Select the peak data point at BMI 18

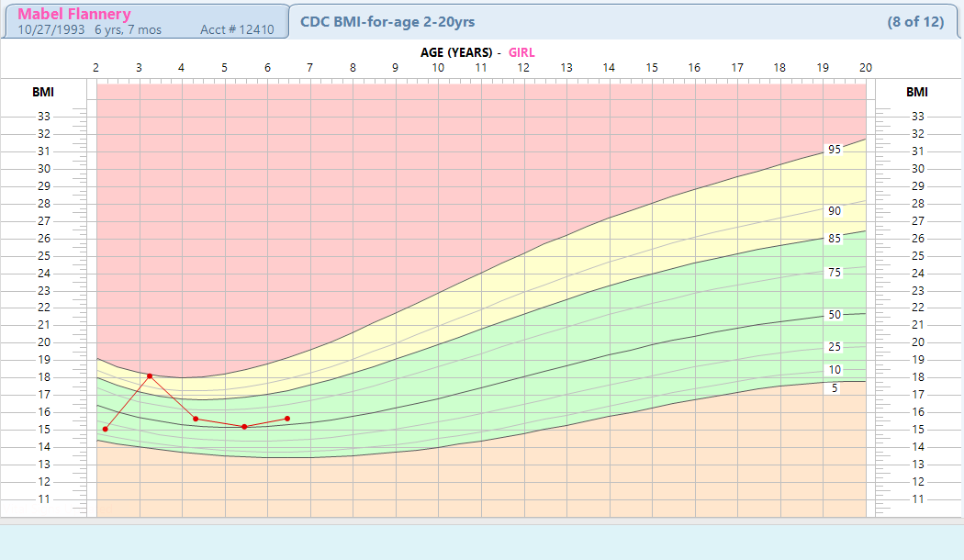pos(150,376)
